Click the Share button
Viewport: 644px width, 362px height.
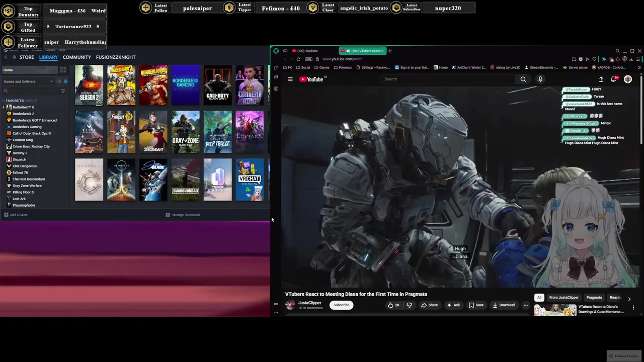click(429, 305)
